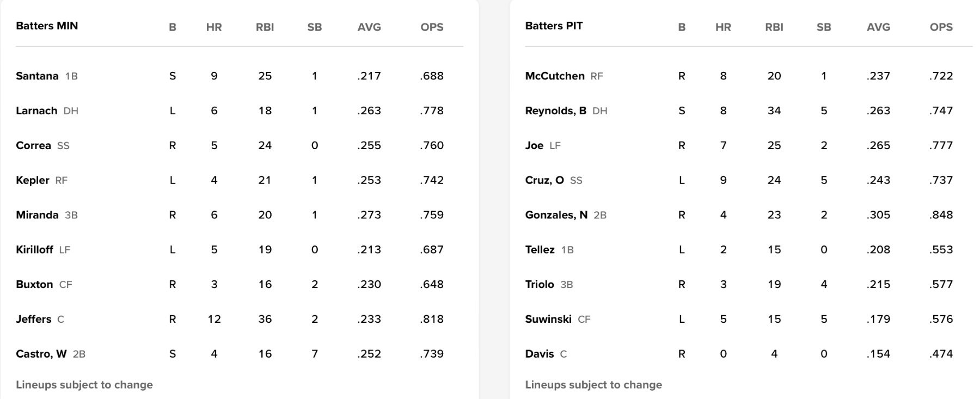The image size is (980, 399).
Task: Click the OPS column header for MIN
Action: pyautogui.click(x=432, y=27)
